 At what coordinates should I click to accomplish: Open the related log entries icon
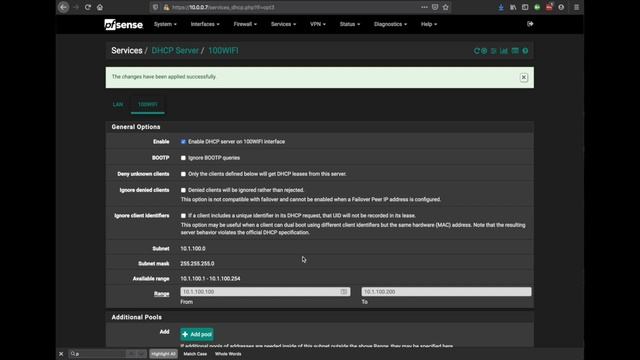tap(515, 51)
